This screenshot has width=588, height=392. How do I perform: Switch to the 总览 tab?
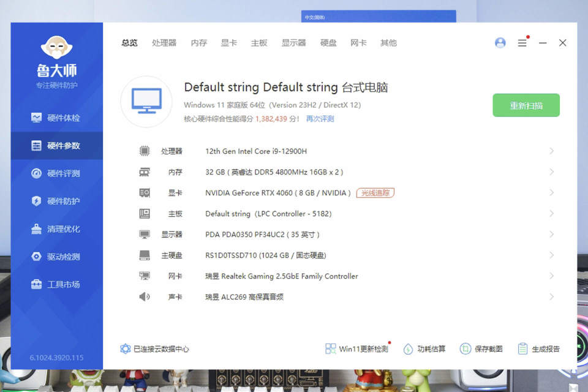(x=129, y=43)
